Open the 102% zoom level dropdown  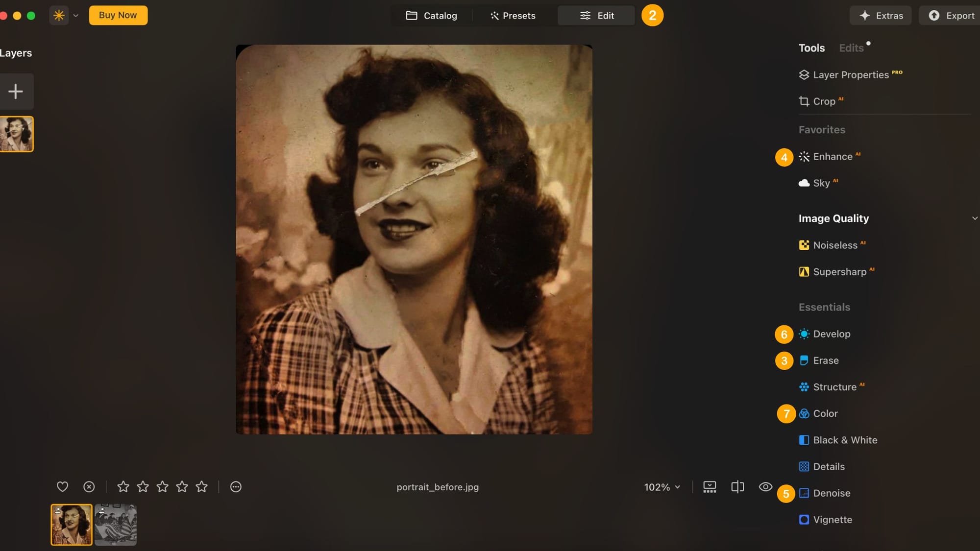point(662,487)
